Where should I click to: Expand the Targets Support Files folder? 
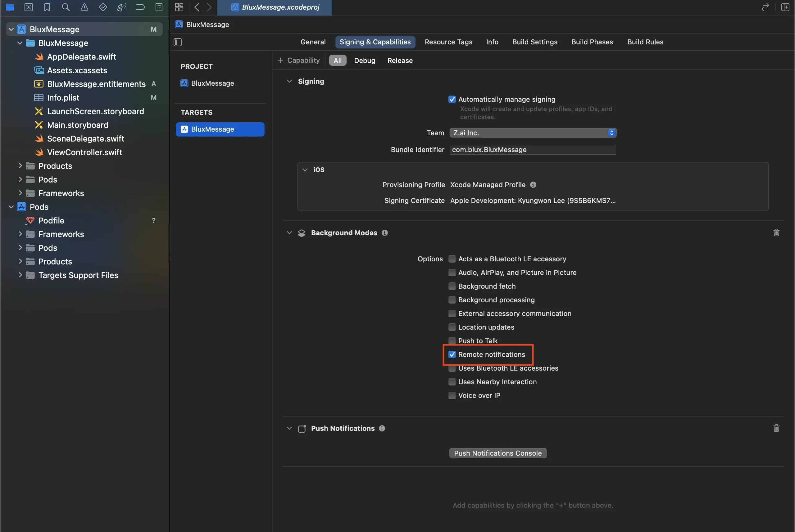pos(20,275)
